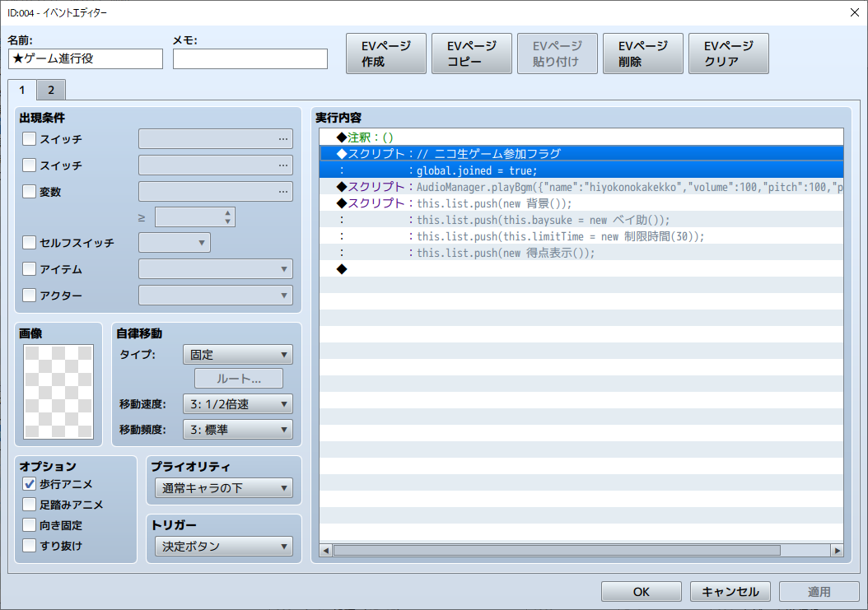Enable the セルフスイッチ condition checkbox

click(x=30, y=243)
